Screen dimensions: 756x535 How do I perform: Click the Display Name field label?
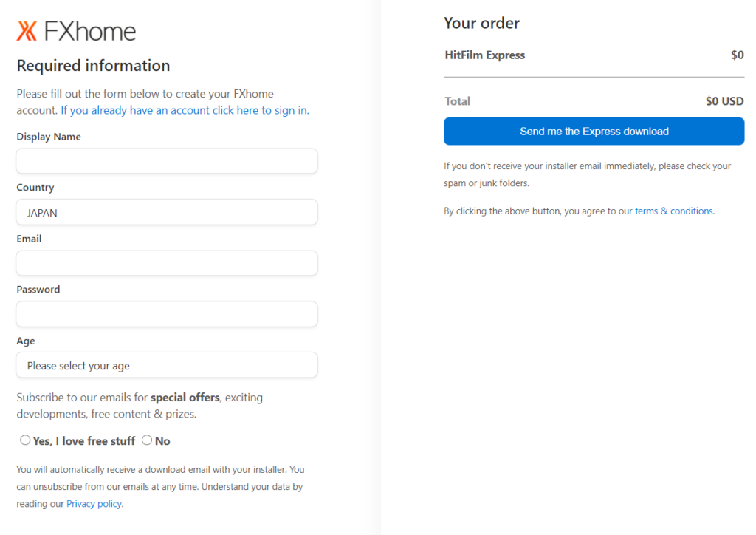click(49, 137)
